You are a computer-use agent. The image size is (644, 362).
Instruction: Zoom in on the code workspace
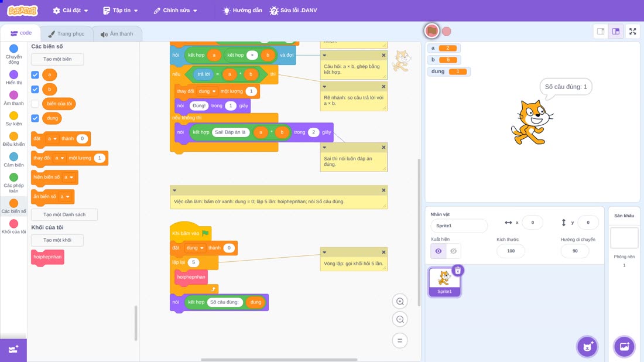400,301
